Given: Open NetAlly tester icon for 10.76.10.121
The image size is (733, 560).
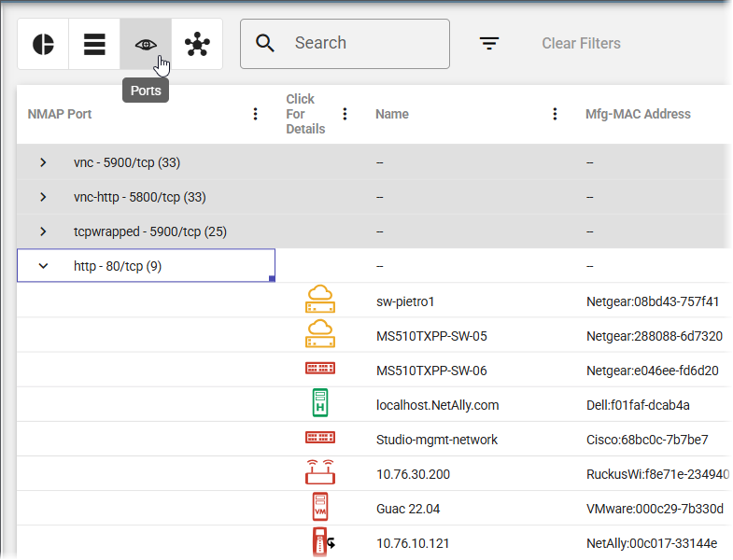Looking at the screenshot, I should coord(323,542).
